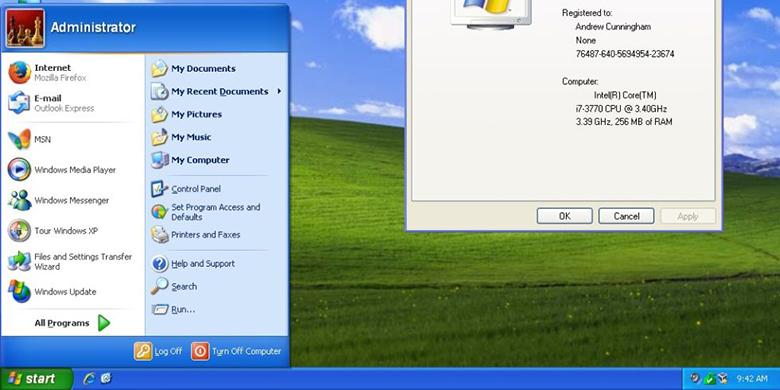This screenshot has width=780, height=390.
Task: Click the system tray clock
Action: click(x=751, y=379)
